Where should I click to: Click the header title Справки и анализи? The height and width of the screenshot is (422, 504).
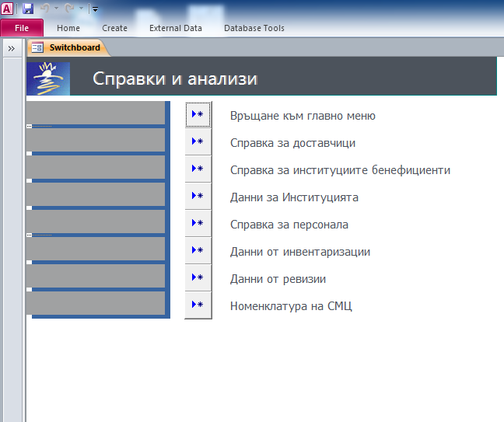pos(175,78)
